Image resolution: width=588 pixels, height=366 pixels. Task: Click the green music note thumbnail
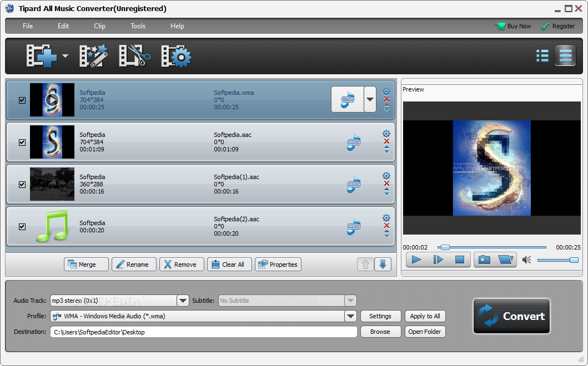click(x=53, y=226)
